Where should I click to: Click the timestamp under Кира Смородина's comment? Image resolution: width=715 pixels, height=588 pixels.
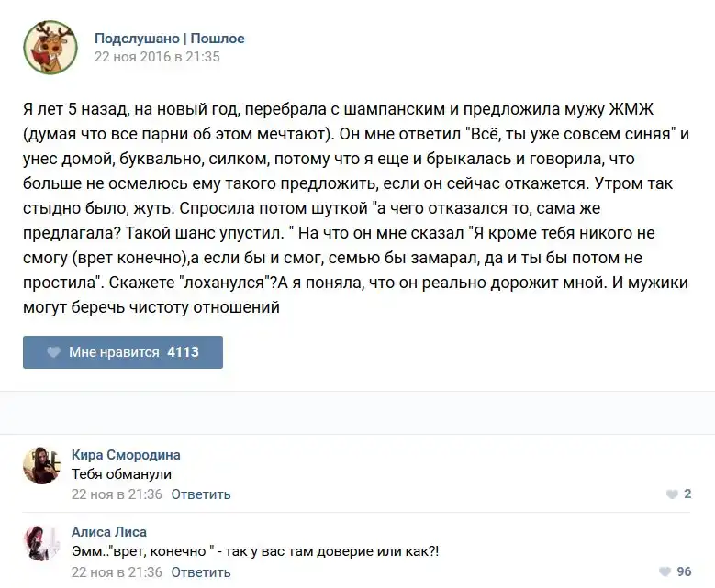click(x=117, y=494)
